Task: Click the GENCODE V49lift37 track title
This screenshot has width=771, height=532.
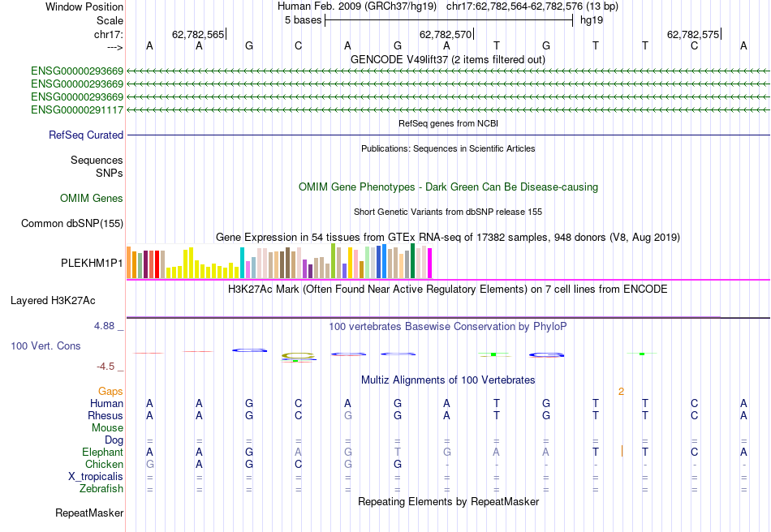Action: (447, 59)
